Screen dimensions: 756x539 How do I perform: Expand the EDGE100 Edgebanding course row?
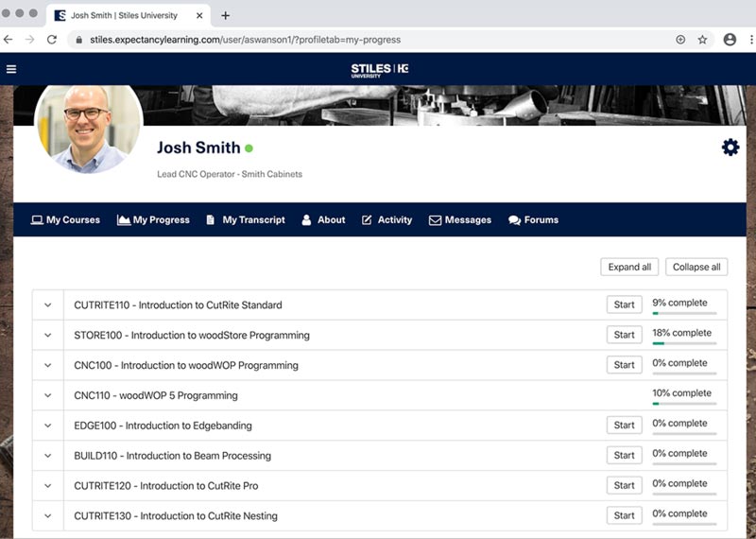coord(47,426)
